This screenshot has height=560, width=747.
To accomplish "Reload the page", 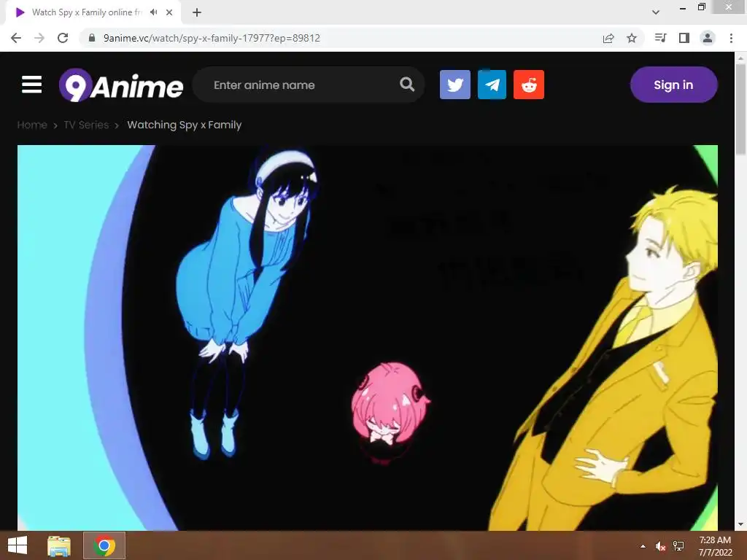I will (x=63, y=38).
